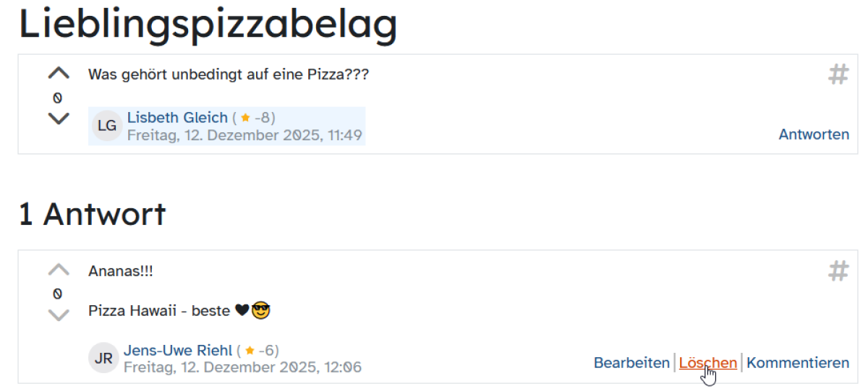The width and height of the screenshot is (868, 389).
Task: Click the answer's timestamp at 12:06
Action: point(242,367)
